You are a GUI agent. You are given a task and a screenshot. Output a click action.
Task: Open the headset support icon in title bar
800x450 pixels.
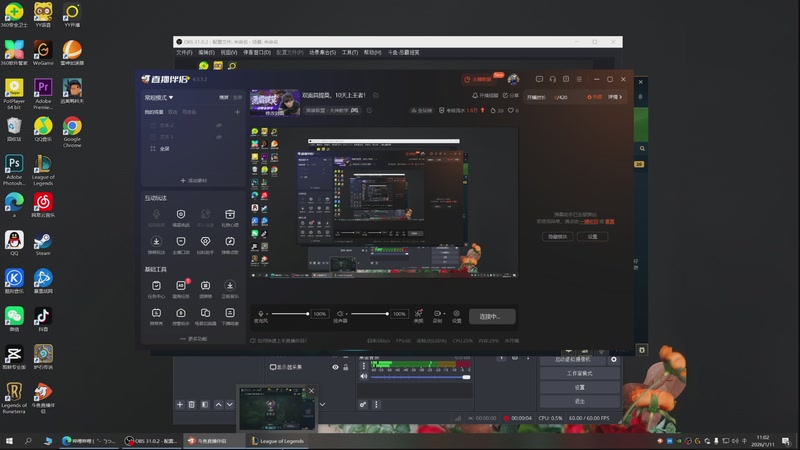553,79
